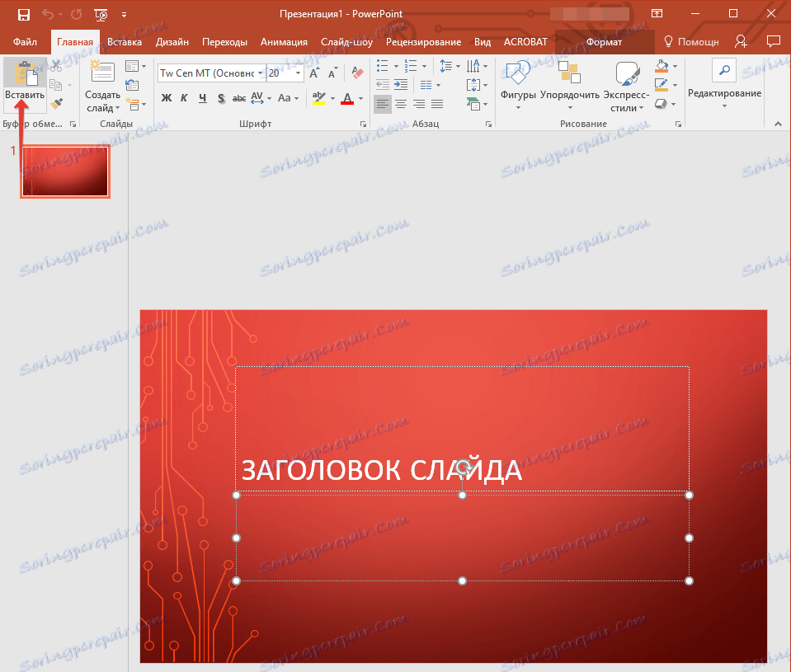Toggle Strikethrough (abc) formatting
Image resolution: width=791 pixels, height=672 pixels.
click(239, 98)
